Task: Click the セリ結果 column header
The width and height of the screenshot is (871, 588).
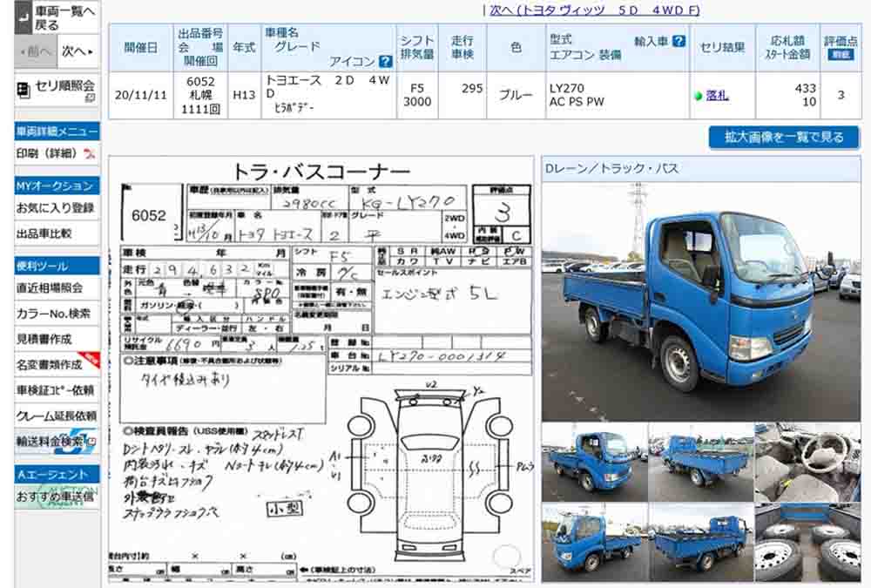Action: 722,48
